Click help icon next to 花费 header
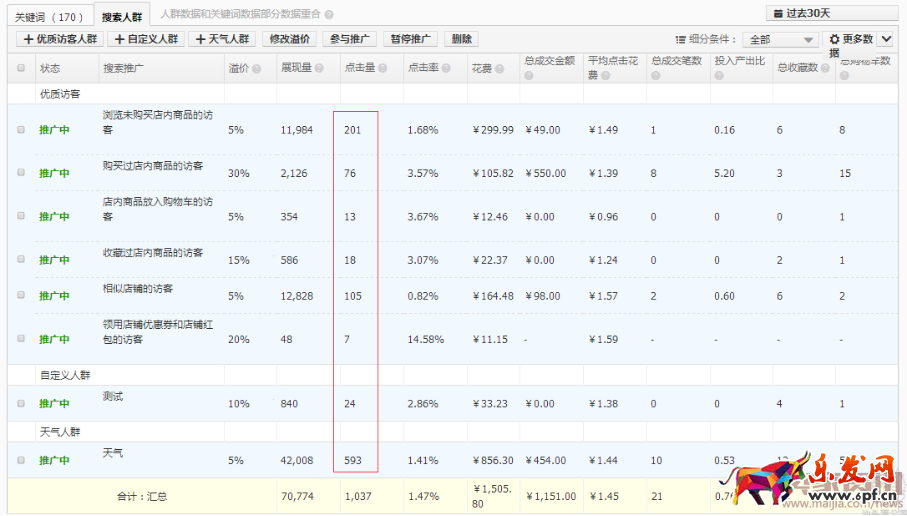 (500, 68)
